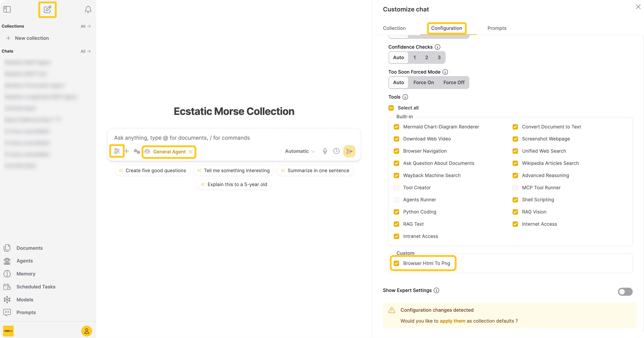Click the 'apply them' link
Image resolution: width=644 pixels, height=338 pixels.
point(452,321)
